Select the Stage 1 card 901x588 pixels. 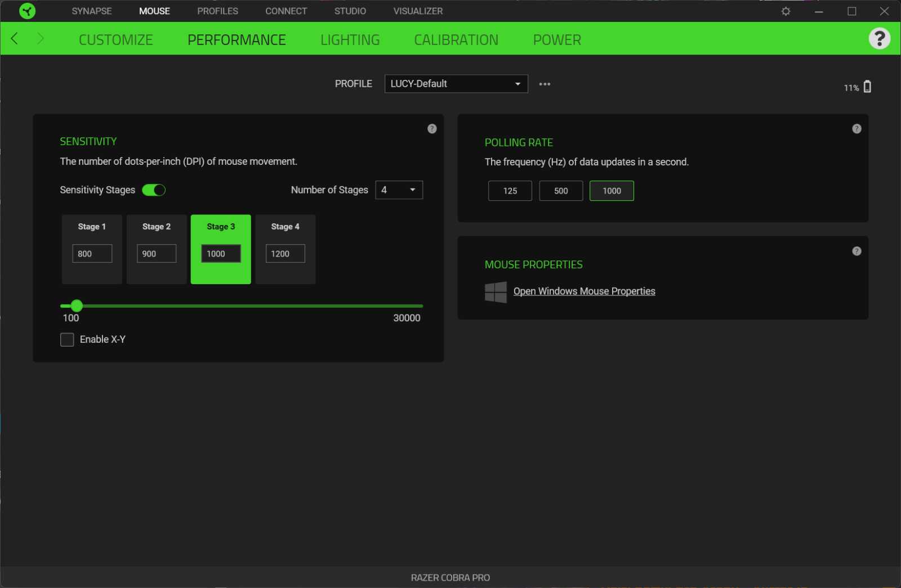92,249
